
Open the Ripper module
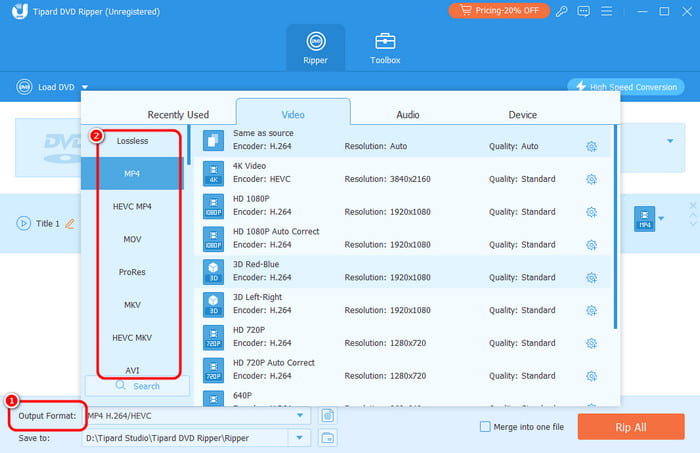316,48
